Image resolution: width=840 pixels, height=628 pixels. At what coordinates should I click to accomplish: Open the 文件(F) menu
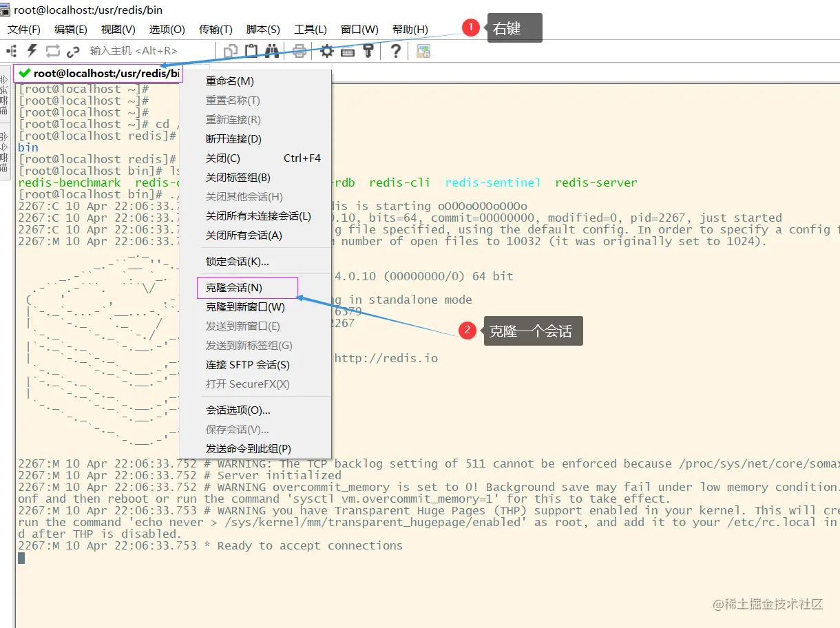[24, 29]
